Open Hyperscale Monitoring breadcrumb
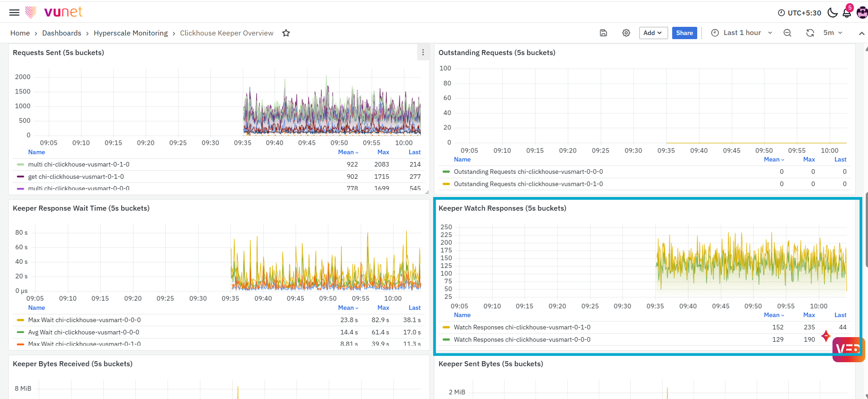This screenshot has width=868, height=399. (131, 33)
